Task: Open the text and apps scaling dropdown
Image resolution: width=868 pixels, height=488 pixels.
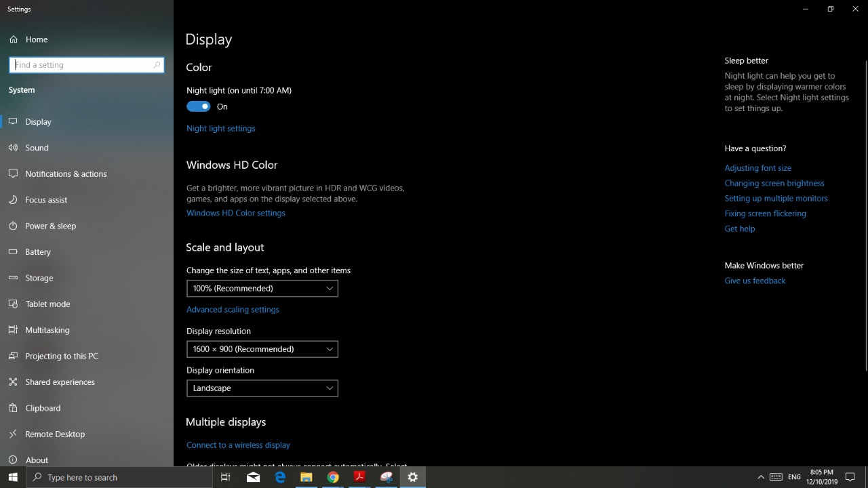Action: 262,288
